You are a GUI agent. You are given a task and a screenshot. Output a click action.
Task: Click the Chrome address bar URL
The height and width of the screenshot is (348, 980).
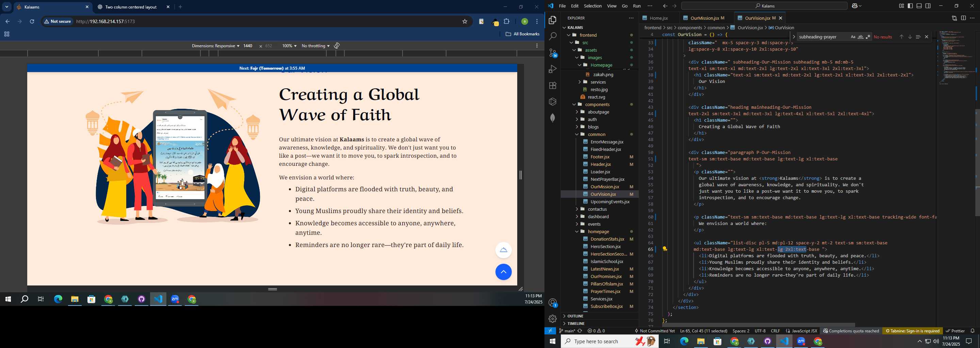point(105,22)
